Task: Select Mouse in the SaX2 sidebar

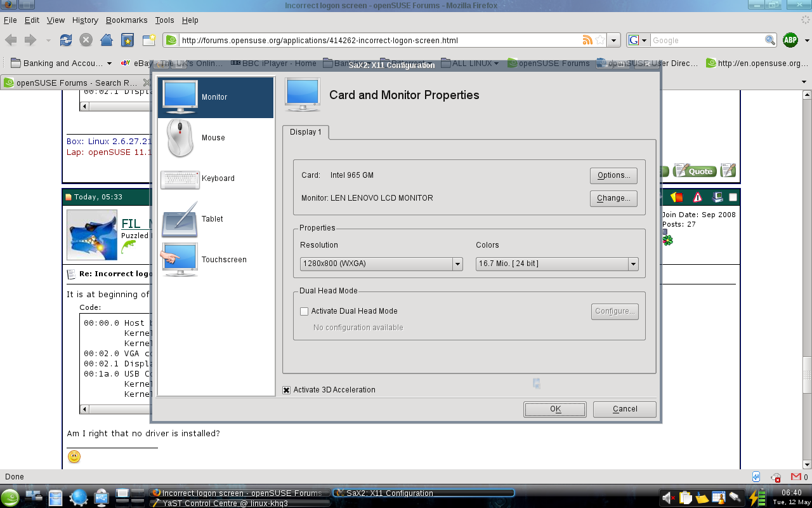Action: click(216, 138)
